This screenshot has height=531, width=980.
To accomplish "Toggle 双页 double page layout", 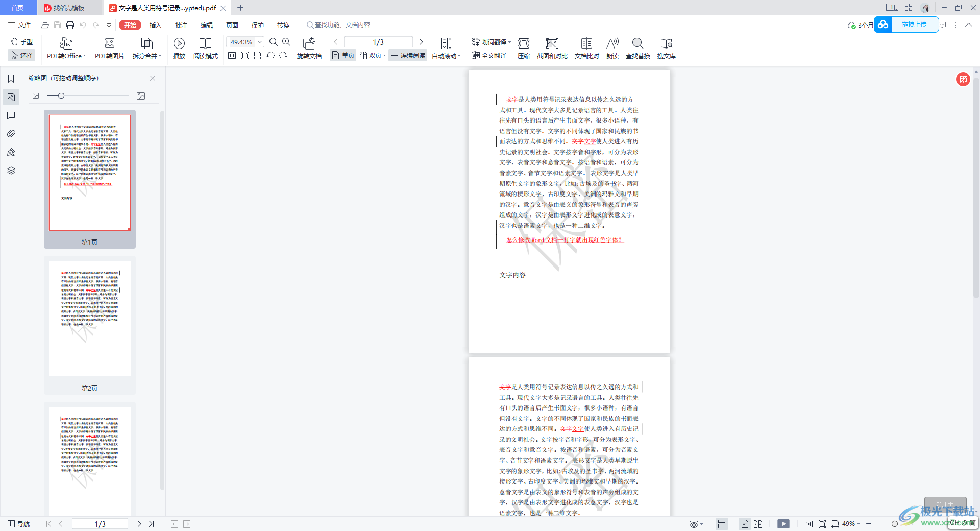I will (370, 55).
